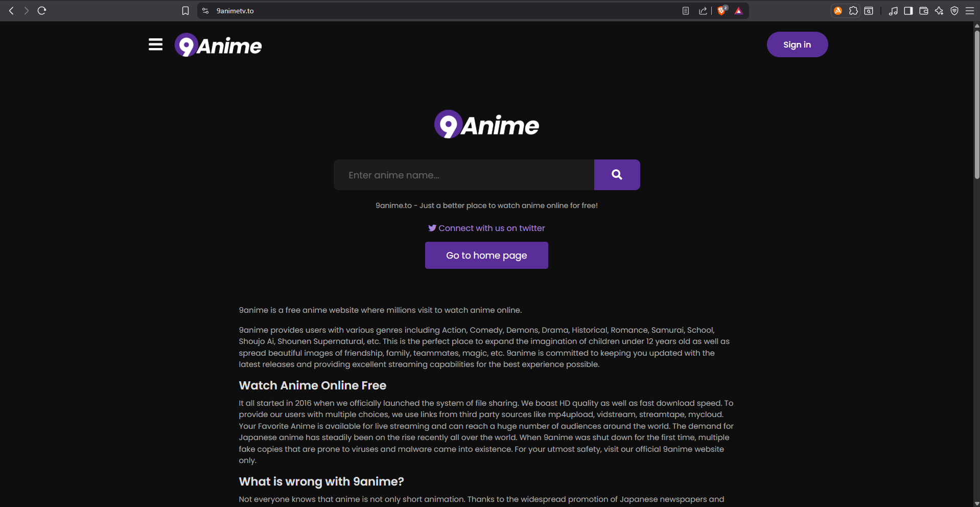Click the tagline text 9anime.to - Just a better place
This screenshot has height=507, width=980.
pos(486,205)
